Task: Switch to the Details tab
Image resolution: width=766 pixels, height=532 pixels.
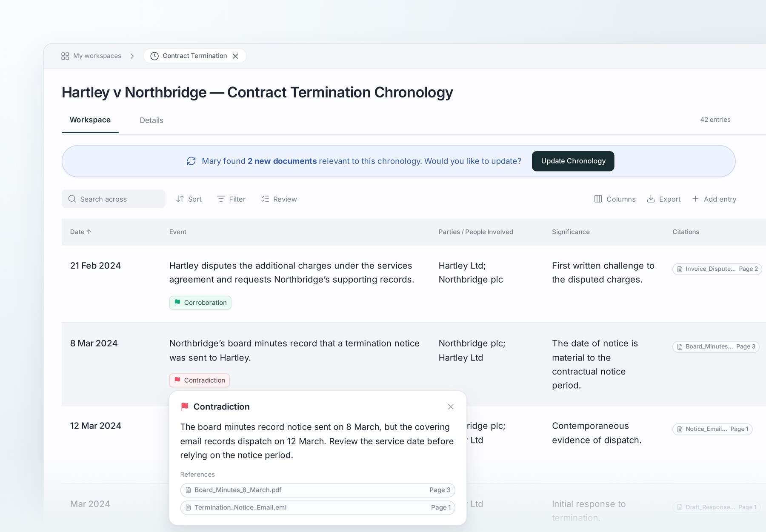Action: (x=151, y=120)
